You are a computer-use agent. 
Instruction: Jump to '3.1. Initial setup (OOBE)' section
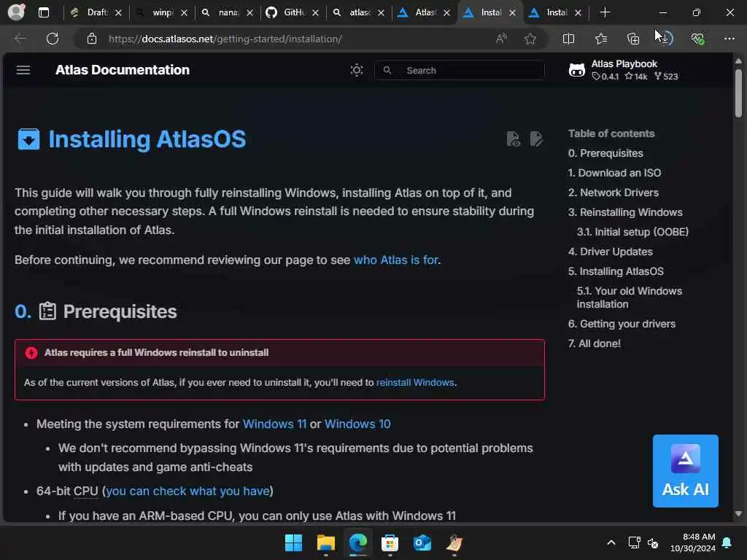pyautogui.click(x=632, y=232)
